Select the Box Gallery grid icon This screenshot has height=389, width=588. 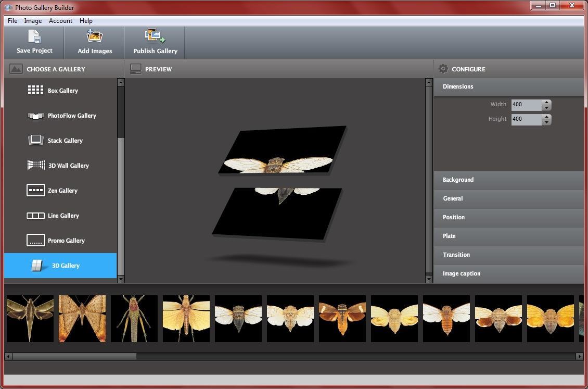pos(35,90)
